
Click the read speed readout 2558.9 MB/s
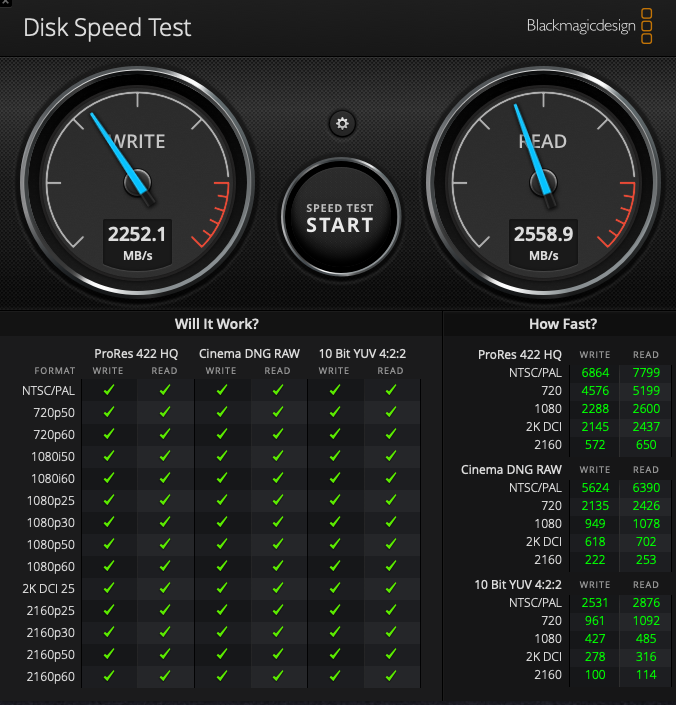tap(543, 243)
